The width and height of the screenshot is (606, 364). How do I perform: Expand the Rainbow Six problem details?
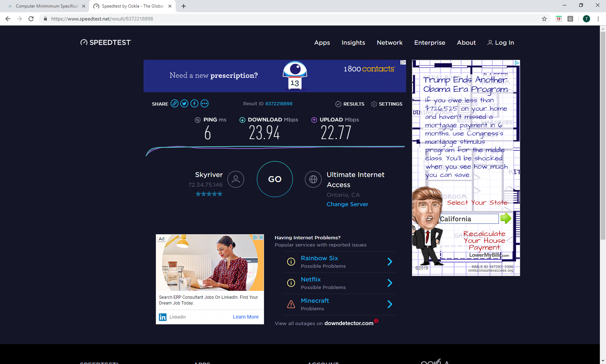coord(390,262)
